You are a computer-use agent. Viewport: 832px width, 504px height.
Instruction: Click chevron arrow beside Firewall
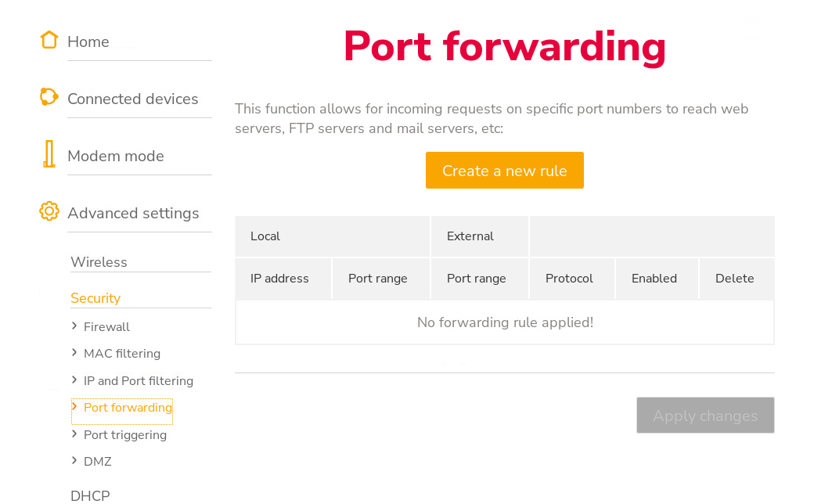click(74, 326)
